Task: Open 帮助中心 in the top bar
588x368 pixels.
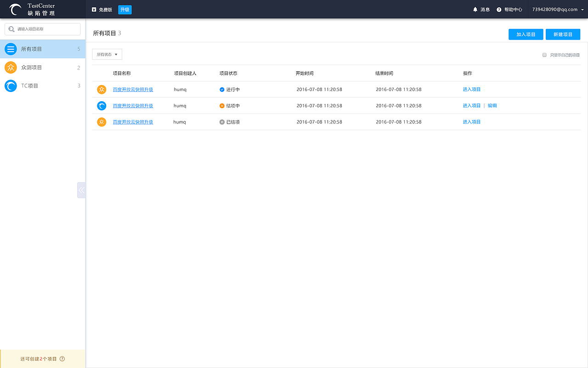Action: pyautogui.click(x=509, y=10)
